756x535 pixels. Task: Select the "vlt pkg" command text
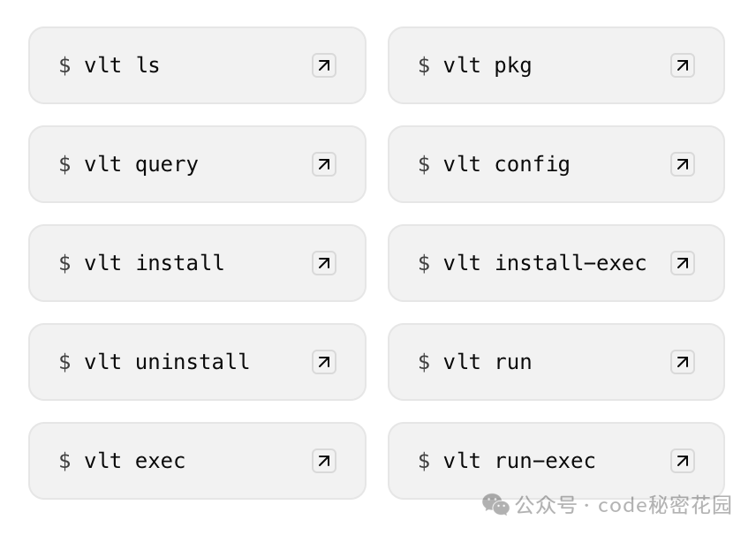pyautogui.click(x=488, y=66)
